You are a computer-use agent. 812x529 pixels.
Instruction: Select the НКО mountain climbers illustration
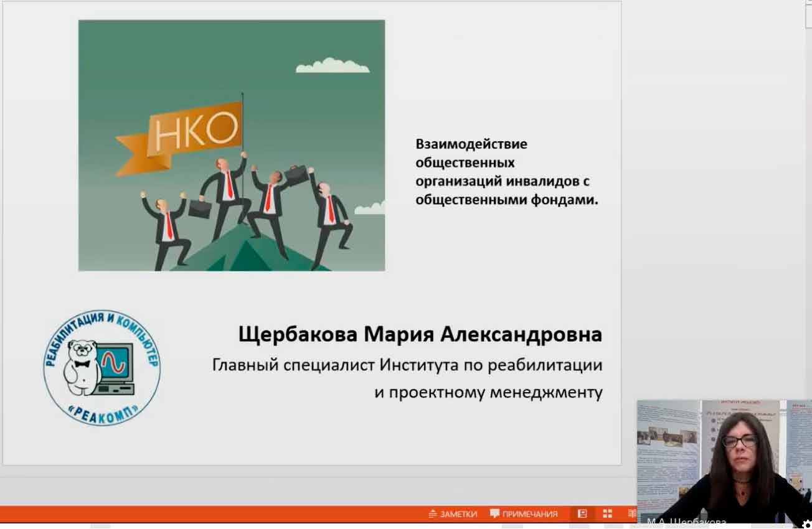231,145
